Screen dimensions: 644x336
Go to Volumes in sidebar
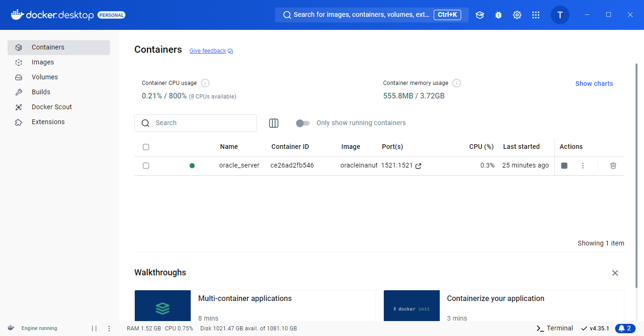59,77
